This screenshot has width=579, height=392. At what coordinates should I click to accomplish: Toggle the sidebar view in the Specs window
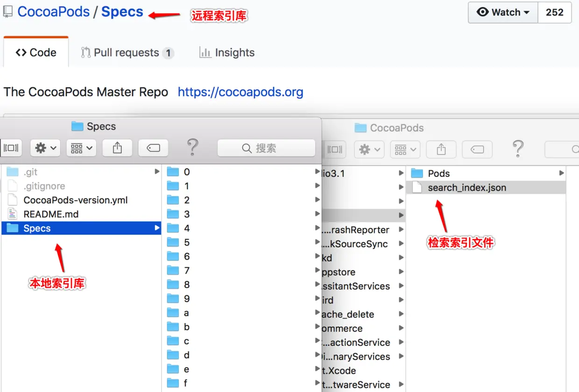[x=11, y=147]
